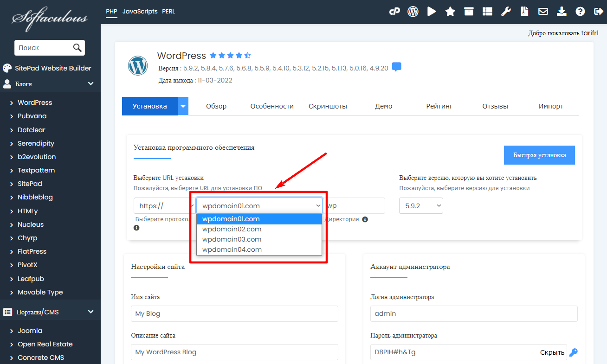Open the WordPress manager icon in toolbar
The image size is (607, 364).
(413, 12)
